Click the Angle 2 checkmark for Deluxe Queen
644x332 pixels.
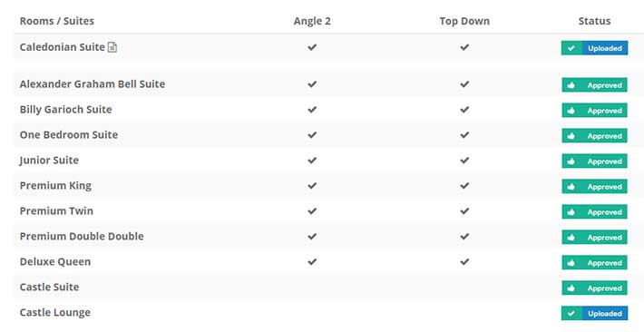[312, 262]
